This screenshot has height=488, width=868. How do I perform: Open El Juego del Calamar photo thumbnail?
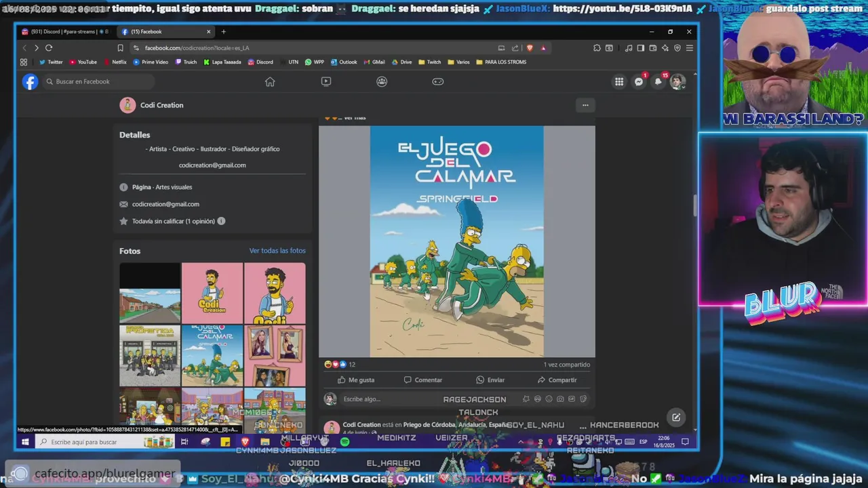pyautogui.click(x=212, y=355)
